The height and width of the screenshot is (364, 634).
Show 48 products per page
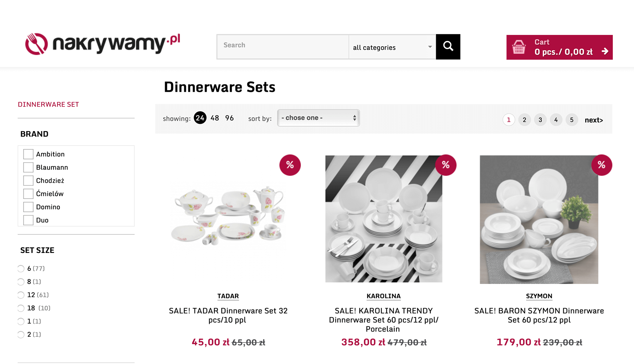pos(215,118)
